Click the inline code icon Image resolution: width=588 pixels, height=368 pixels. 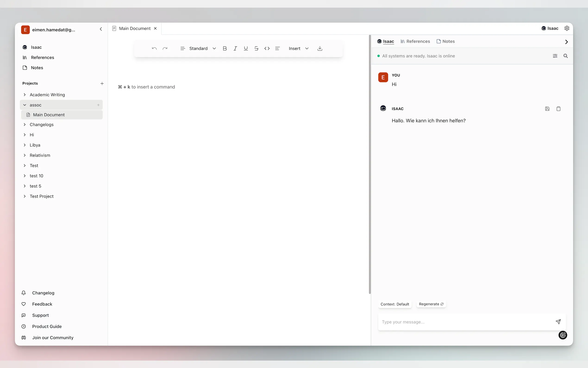coord(267,48)
